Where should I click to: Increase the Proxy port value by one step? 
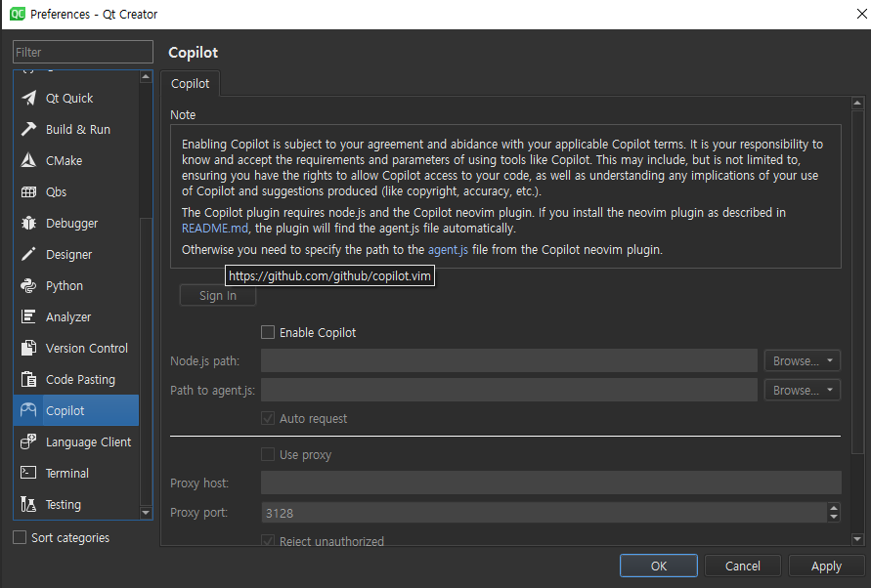coord(833,508)
